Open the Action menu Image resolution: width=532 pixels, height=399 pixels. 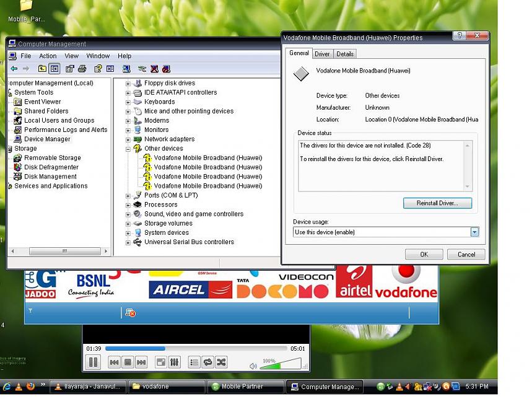click(48, 56)
